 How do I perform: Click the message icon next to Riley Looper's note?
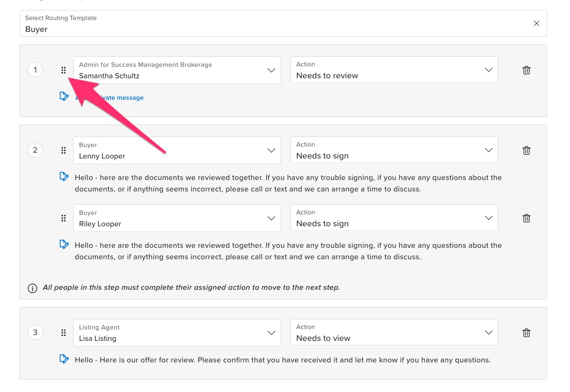tap(65, 244)
